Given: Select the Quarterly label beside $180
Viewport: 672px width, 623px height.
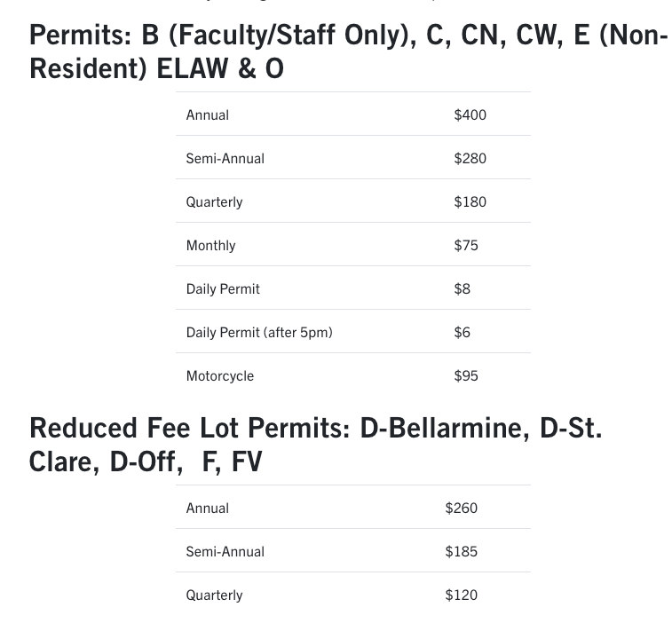Looking at the screenshot, I should point(214,201).
